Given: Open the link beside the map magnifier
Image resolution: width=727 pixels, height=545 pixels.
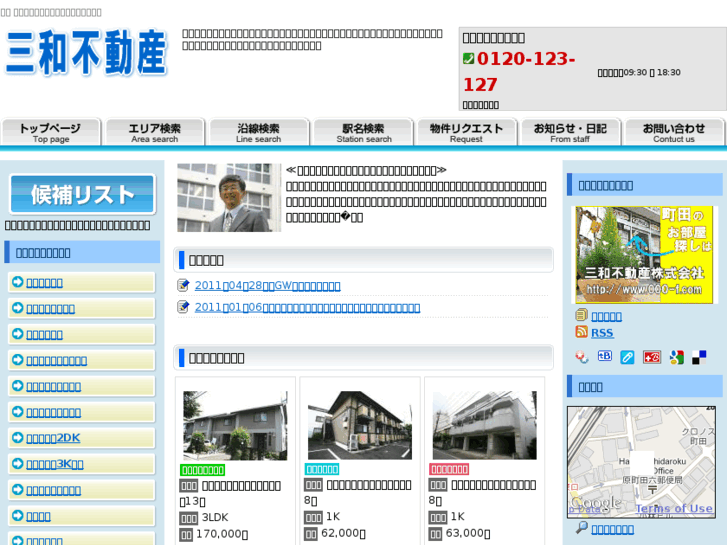Looking at the screenshot, I should pyautogui.click(x=612, y=529).
